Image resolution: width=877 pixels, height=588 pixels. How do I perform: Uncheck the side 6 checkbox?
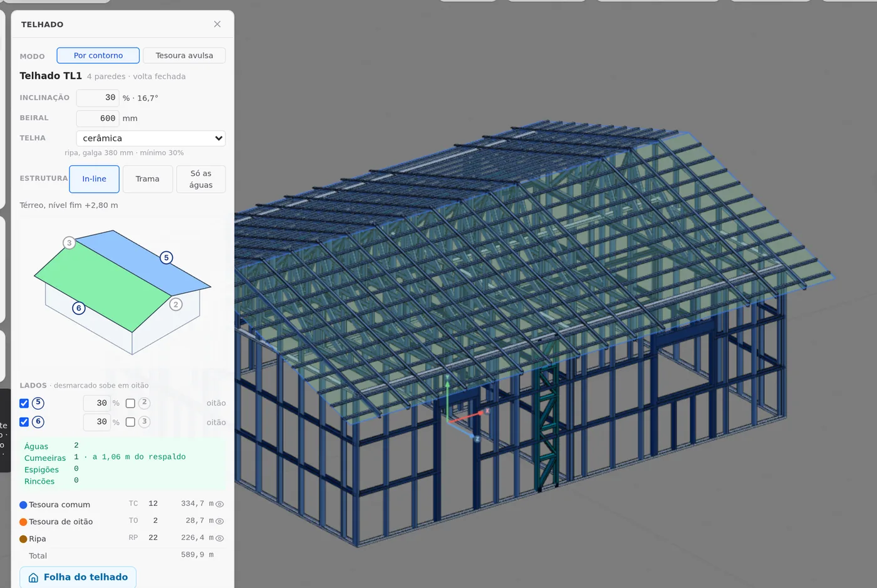(x=24, y=422)
